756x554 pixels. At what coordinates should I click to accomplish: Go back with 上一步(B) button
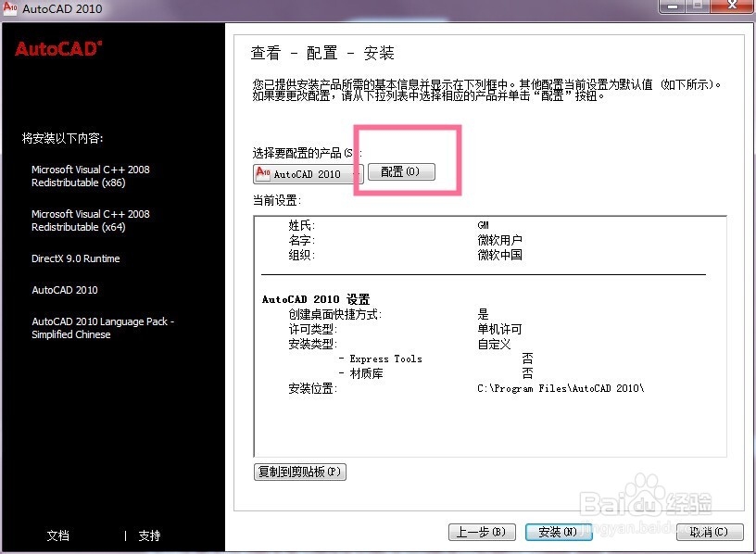[x=482, y=532]
